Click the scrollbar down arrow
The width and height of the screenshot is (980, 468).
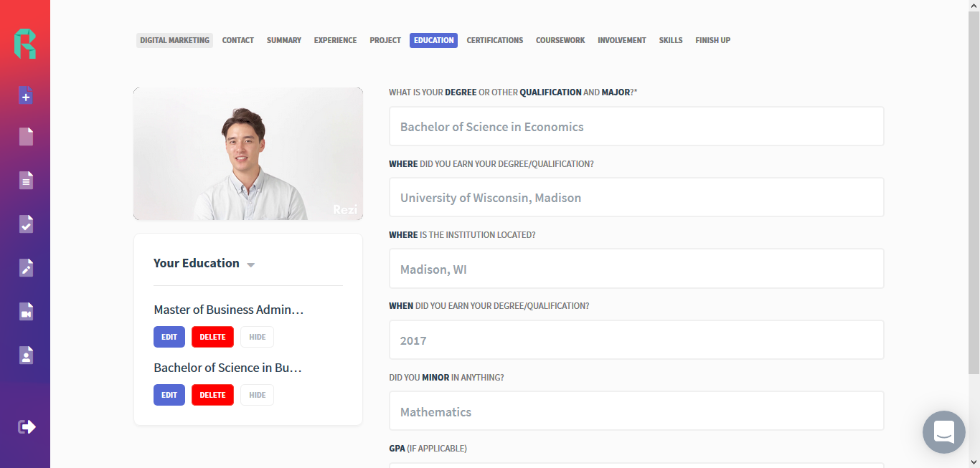(974, 462)
